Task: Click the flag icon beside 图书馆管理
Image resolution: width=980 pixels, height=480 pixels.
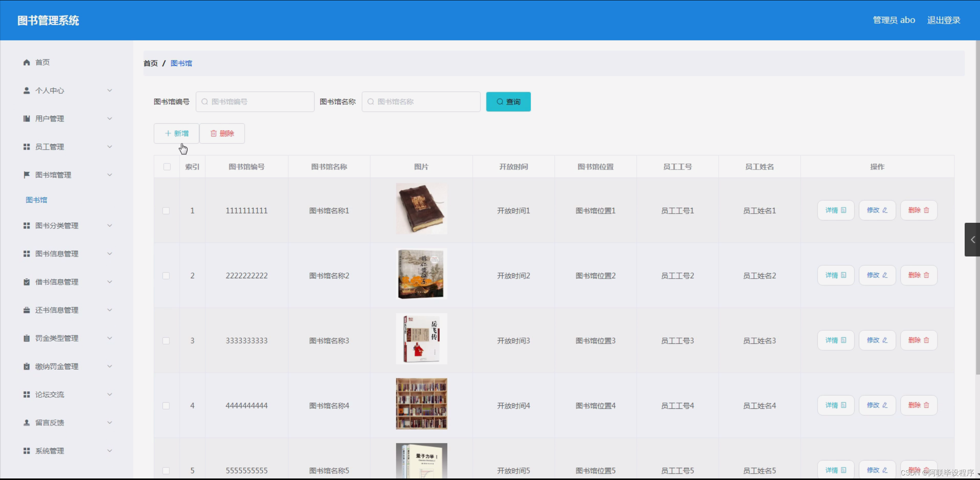Action: [26, 175]
